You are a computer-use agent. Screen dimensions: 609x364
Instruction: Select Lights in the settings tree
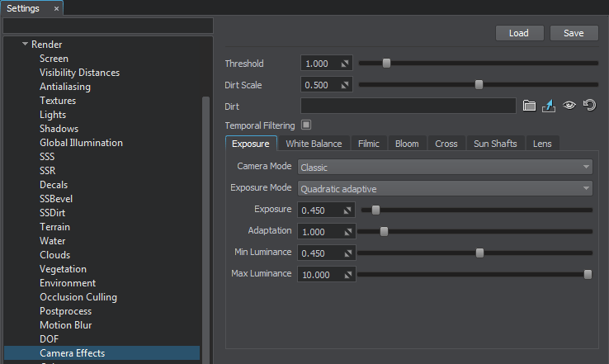pyautogui.click(x=53, y=115)
